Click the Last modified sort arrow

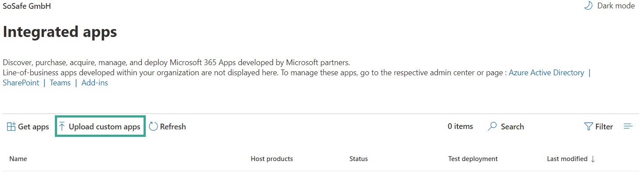(x=593, y=159)
